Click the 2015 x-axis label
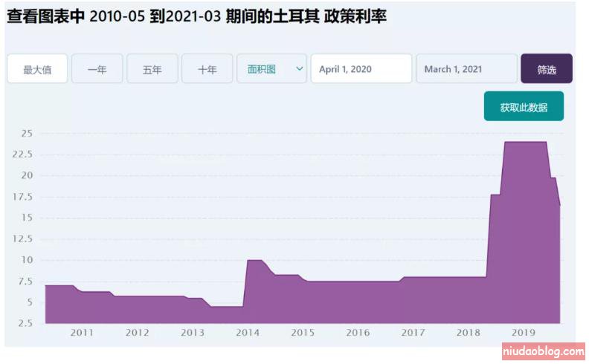 tap(303, 333)
